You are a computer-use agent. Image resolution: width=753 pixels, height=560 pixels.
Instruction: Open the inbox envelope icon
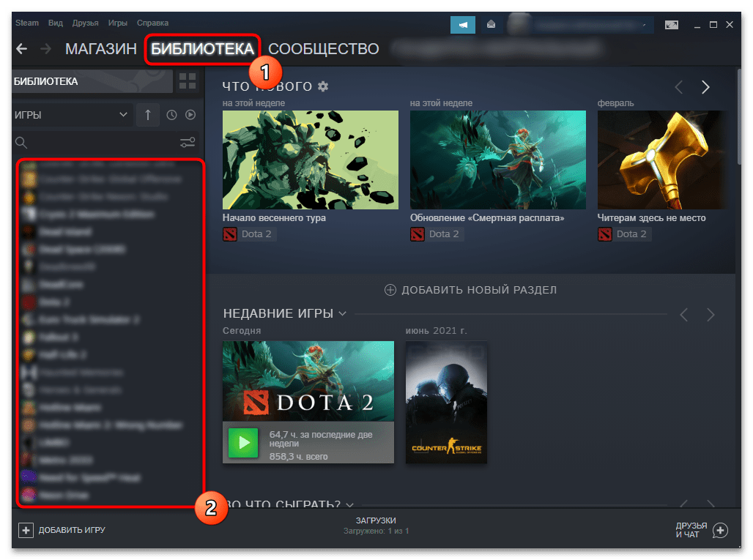click(x=491, y=24)
